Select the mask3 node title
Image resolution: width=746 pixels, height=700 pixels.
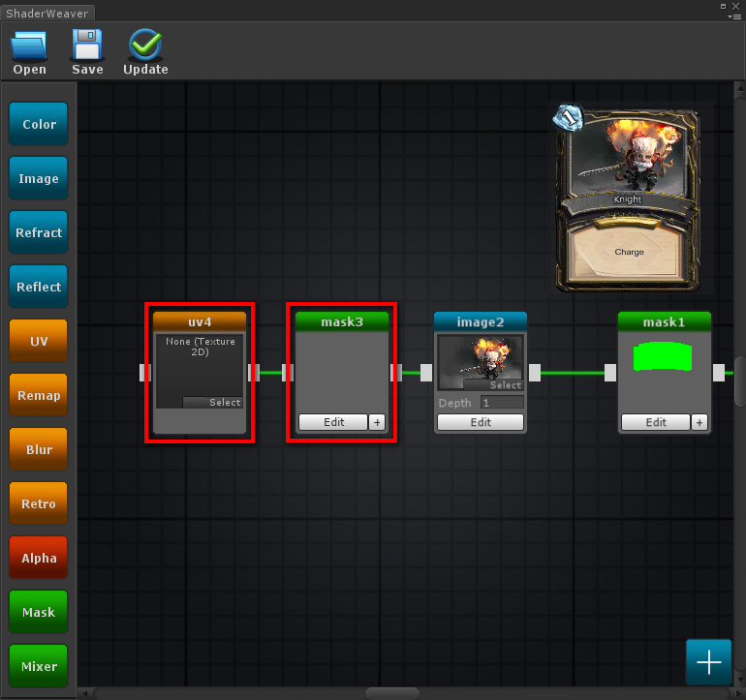[342, 322]
